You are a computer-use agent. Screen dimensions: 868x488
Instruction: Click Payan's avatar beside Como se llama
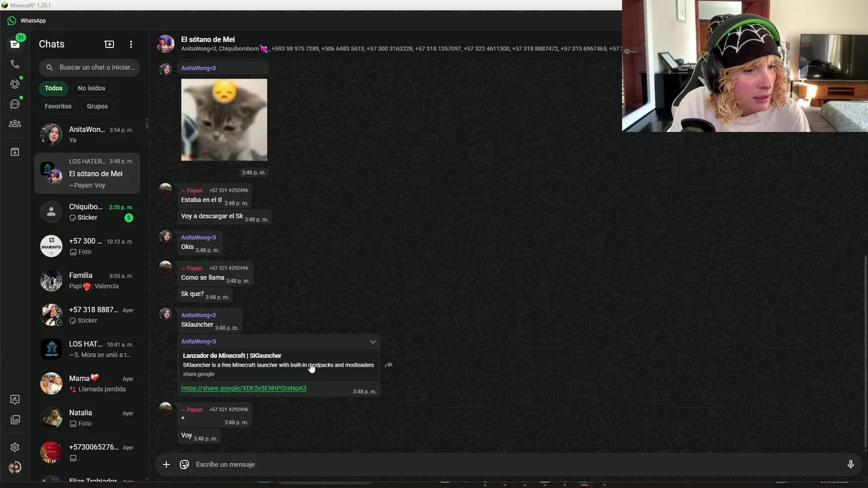point(165,266)
